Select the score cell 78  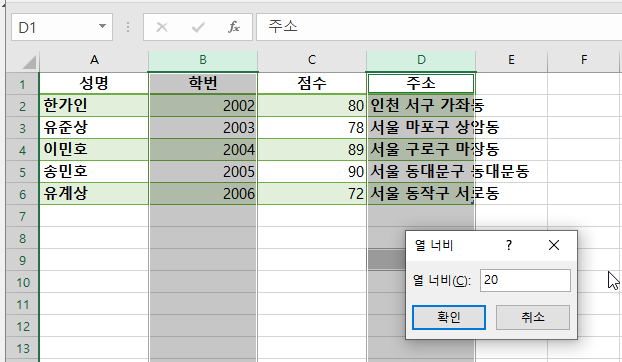pyautogui.click(x=312, y=128)
